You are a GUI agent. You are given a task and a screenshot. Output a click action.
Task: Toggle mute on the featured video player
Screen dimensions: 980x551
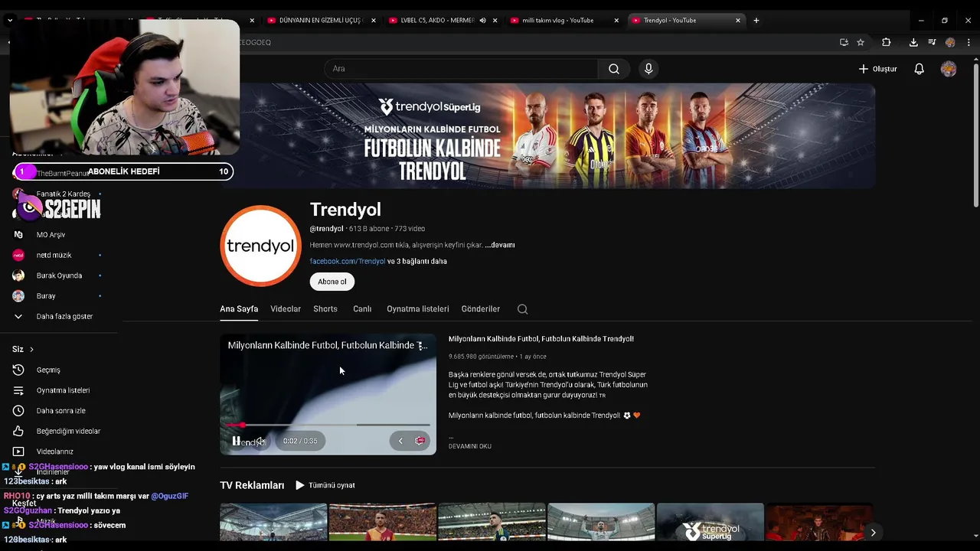261,441
